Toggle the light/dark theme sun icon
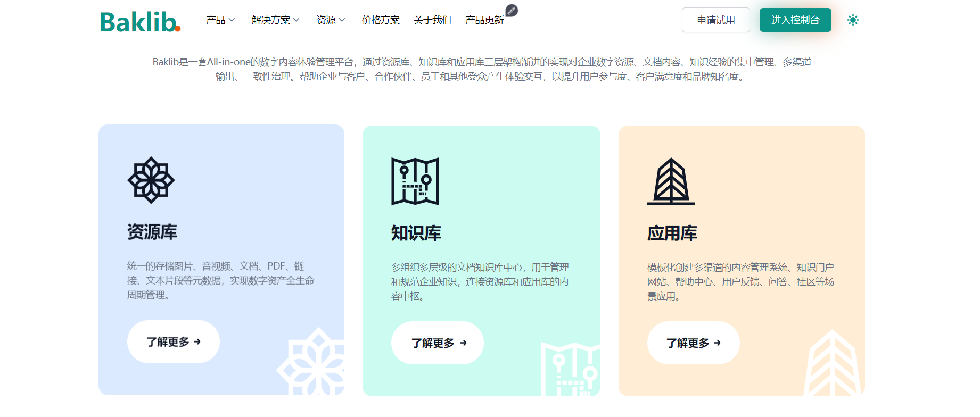The height and width of the screenshot is (417, 980). [x=853, y=20]
